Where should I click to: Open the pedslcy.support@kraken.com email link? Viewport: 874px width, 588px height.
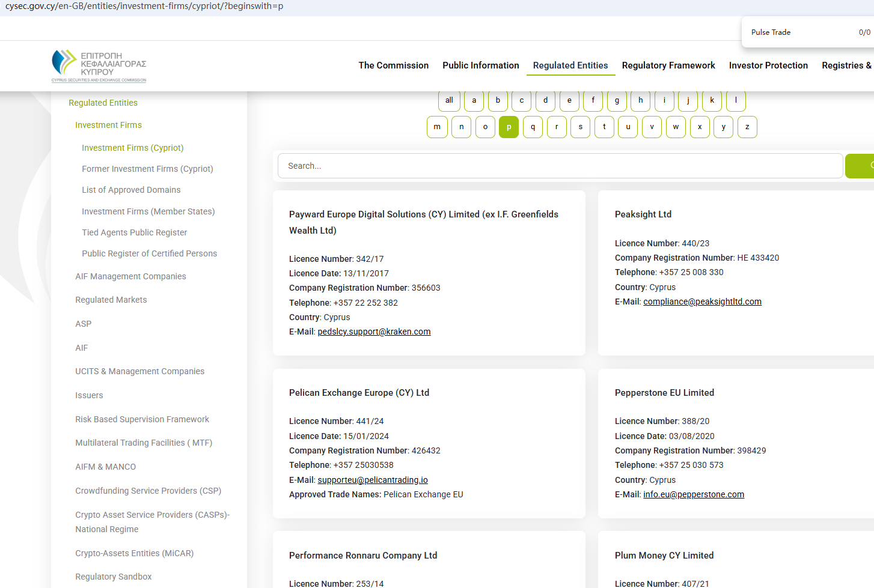(374, 332)
